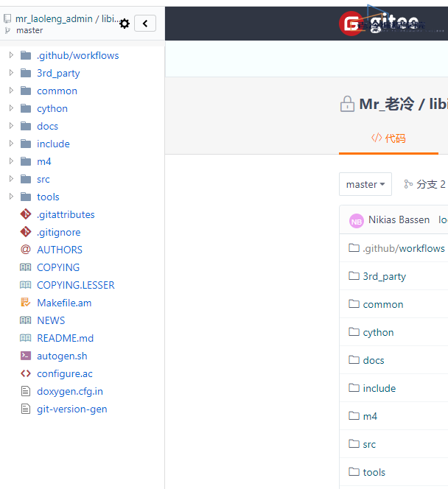Click the git icon beside .gitignore

tap(26, 232)
